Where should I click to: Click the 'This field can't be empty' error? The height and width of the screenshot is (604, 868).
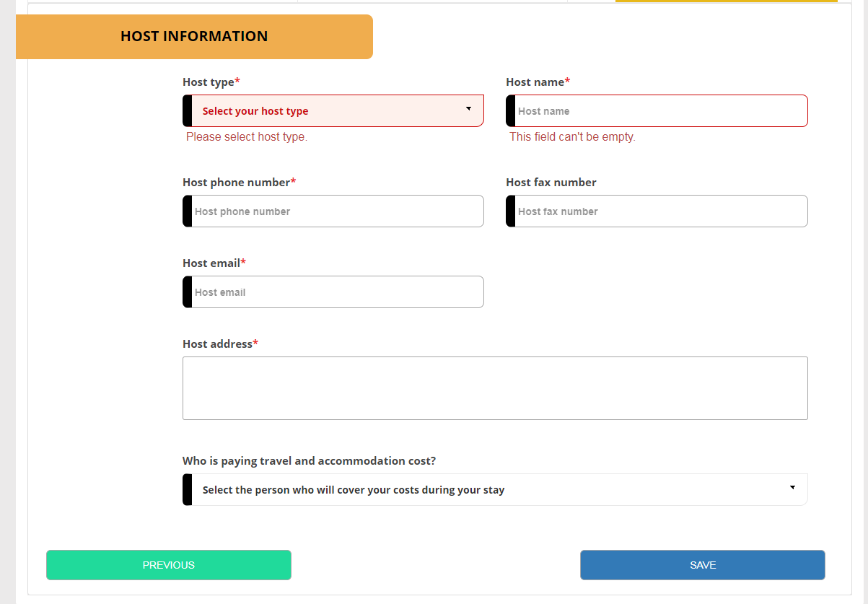point(572,137)
